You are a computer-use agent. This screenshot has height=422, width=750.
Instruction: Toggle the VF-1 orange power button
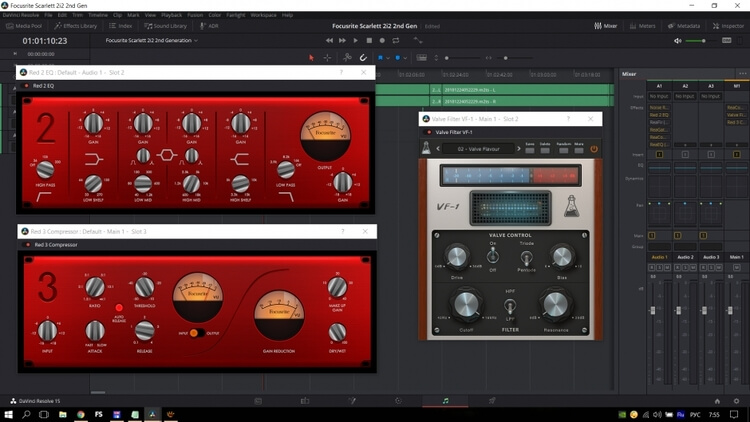(594, 149)
